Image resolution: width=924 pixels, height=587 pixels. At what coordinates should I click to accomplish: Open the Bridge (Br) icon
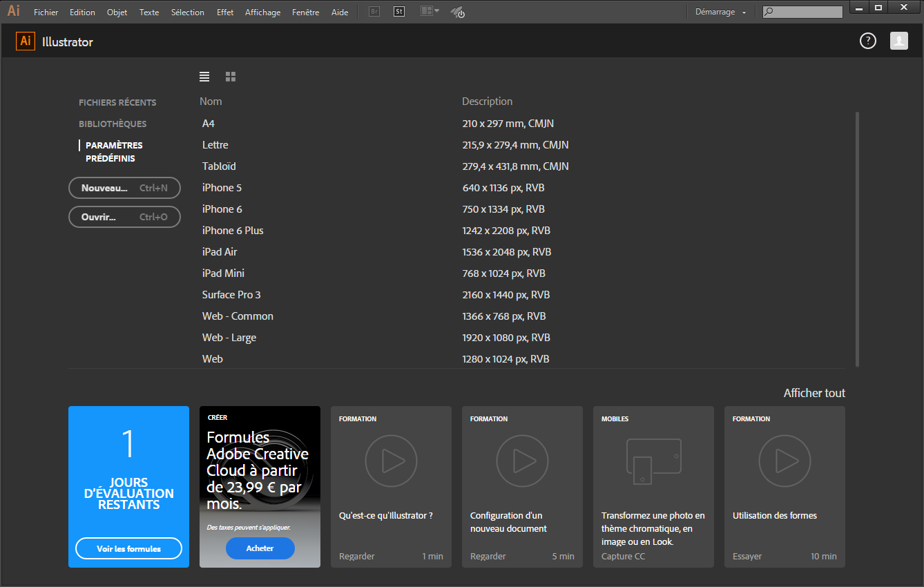[374, 12]
